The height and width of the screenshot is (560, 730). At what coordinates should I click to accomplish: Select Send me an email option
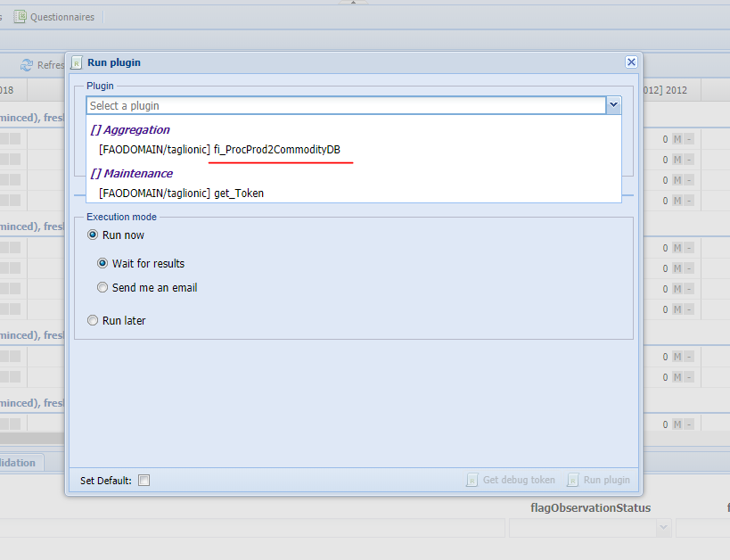point(103,288)
